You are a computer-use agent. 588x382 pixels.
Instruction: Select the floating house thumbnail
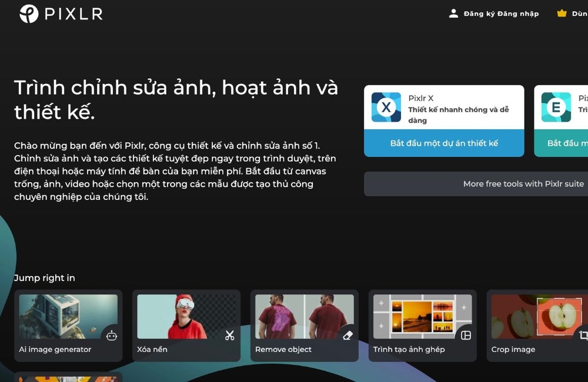point(68,316)
